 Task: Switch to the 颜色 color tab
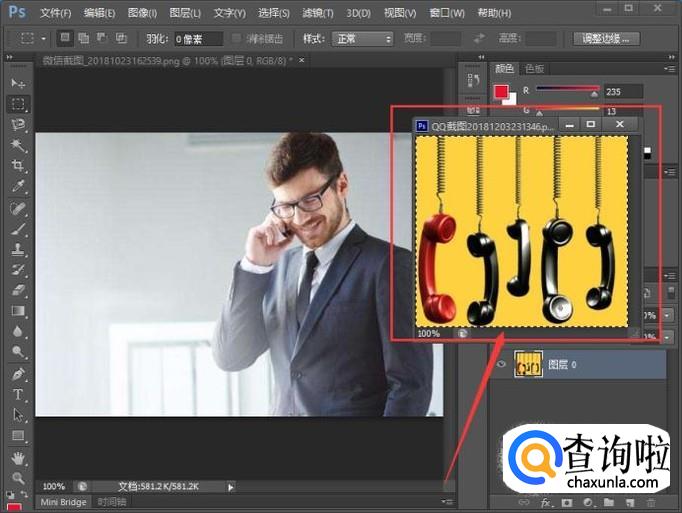point(505,68)
